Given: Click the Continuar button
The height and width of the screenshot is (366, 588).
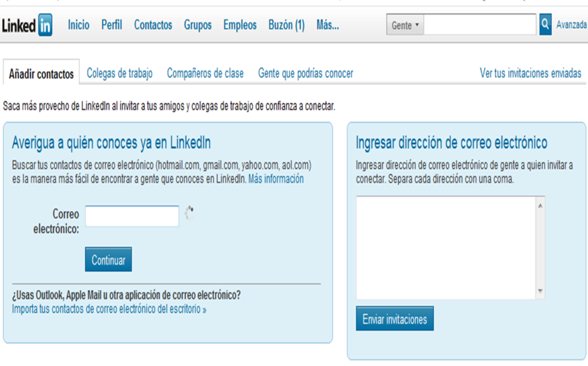Looking at the screenshot, I should click(x=109, y=259).
